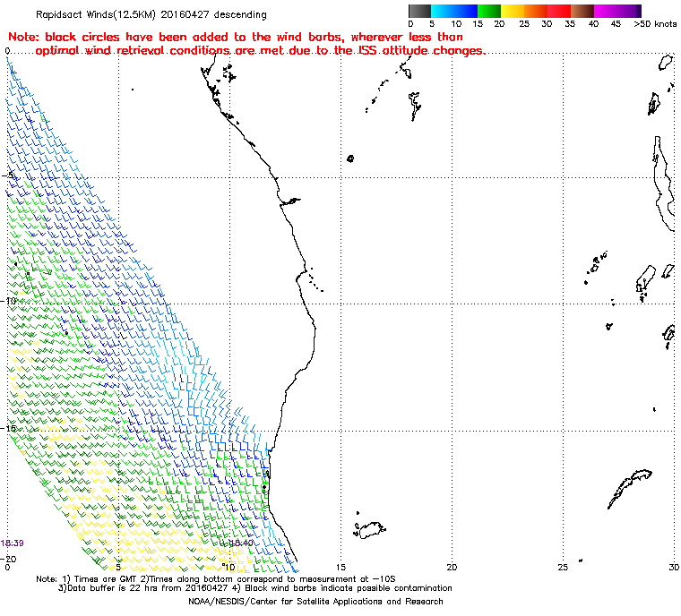Screen dimensions: 681x616
Task: Click the red note line 'optimal wind retrieval conditions'
Action: click(260, 50)
